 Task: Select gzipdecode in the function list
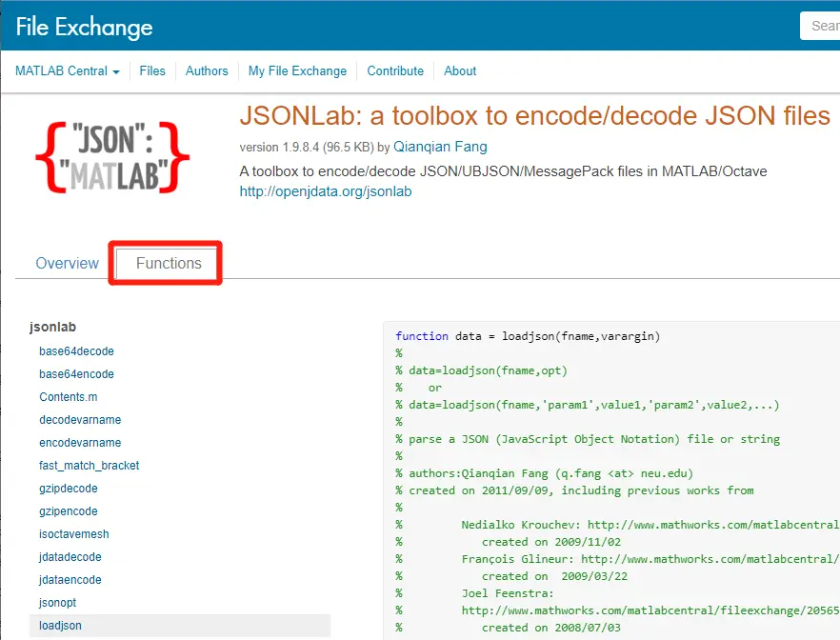[x=69, y=489]
